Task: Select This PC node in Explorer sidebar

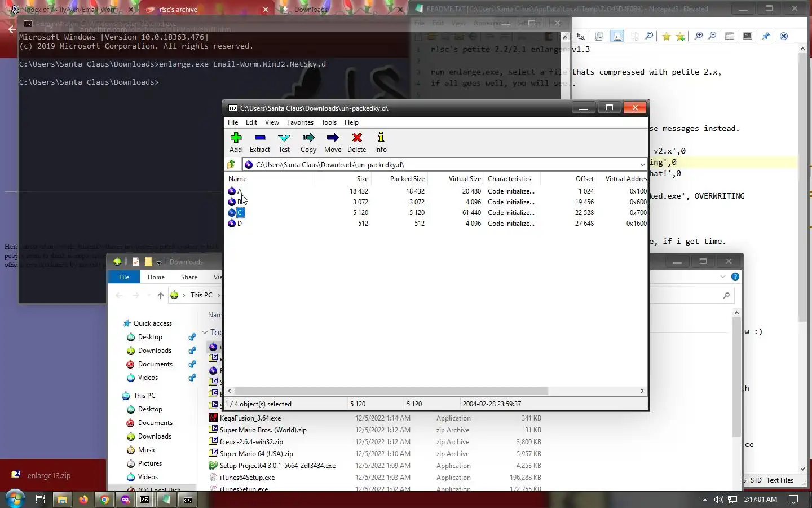Action: point(144,396)
